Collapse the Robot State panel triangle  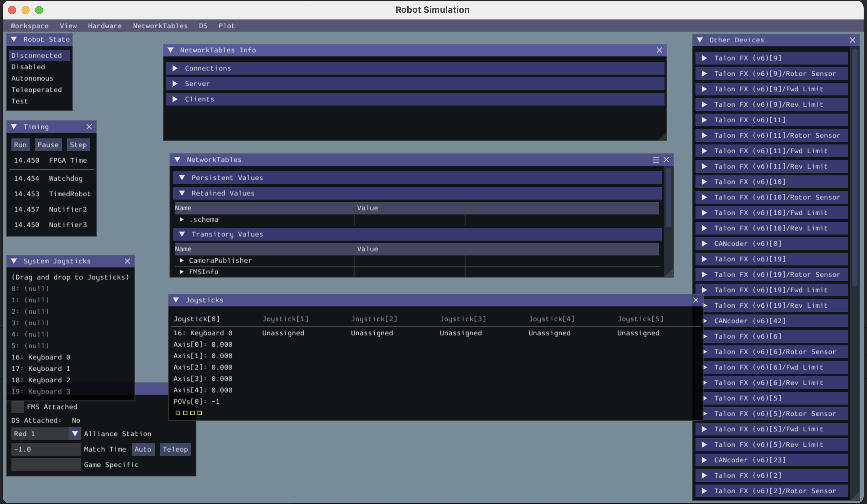(14, 39)
